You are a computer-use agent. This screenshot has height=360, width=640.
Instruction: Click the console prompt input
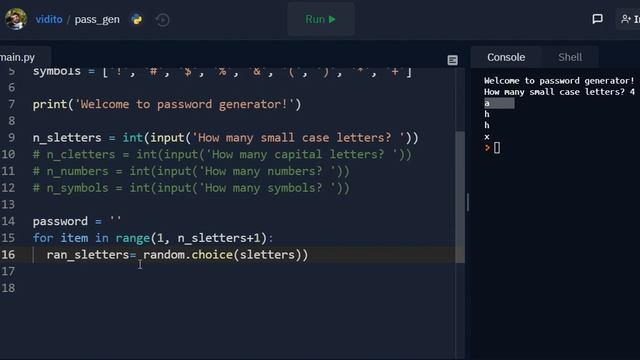tap(496, 148)
